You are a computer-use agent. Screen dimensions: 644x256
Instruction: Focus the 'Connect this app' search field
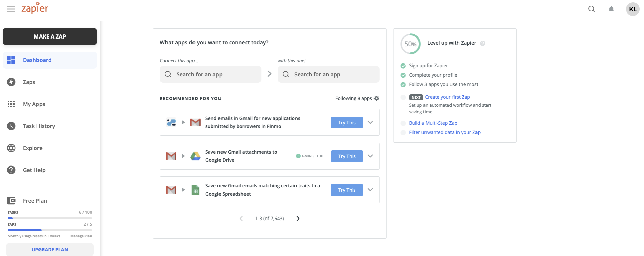coord(210,74)
